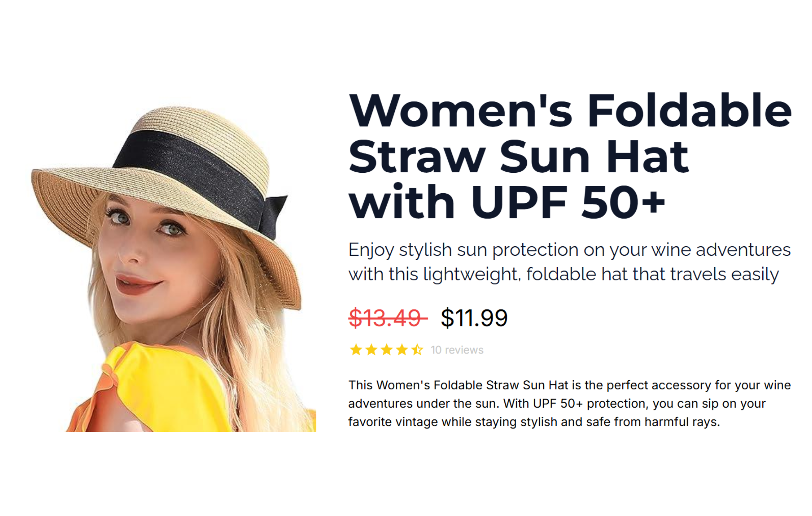This screenshot has height=516, width=812.
Task: Click the Enjoy stylish sun protection tagline
Action: [x=569, y=250]
